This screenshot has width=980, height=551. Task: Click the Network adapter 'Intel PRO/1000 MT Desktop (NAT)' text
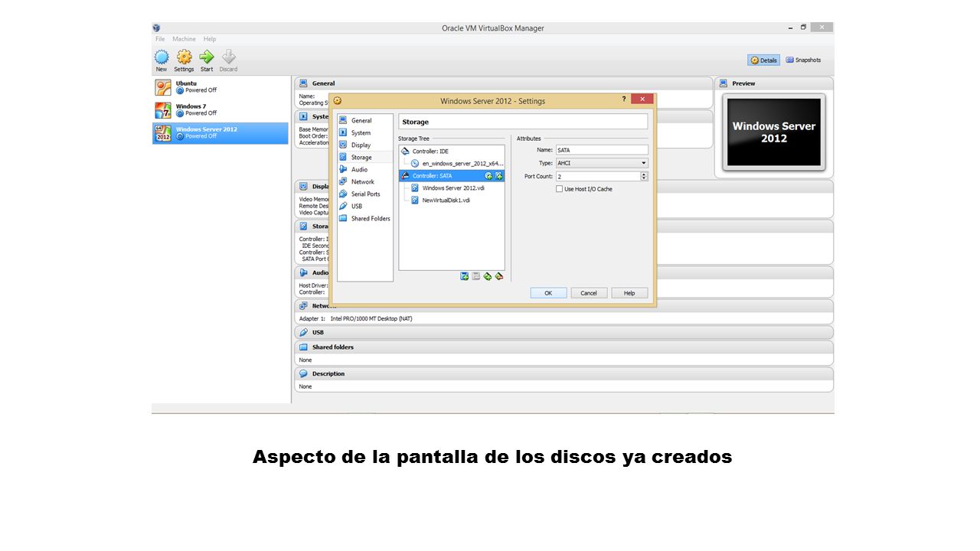371,318
